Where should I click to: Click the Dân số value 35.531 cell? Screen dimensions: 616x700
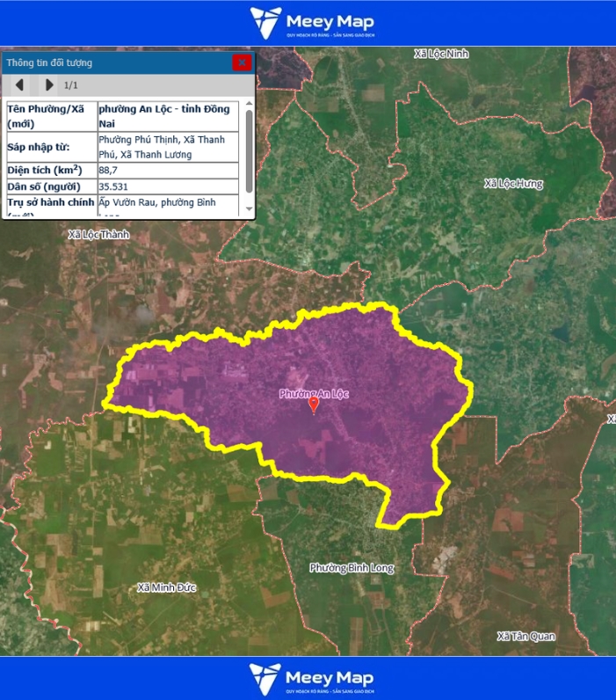pos(167,187)
